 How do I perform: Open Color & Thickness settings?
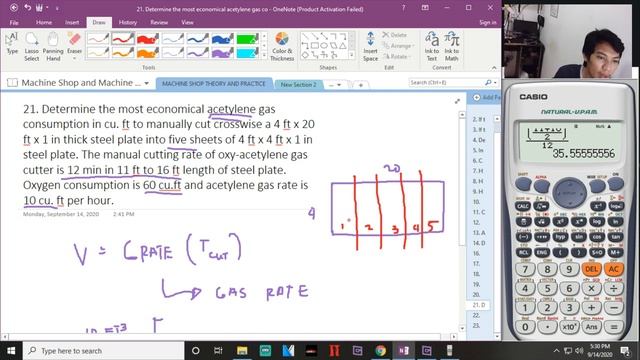coord(282,47)
